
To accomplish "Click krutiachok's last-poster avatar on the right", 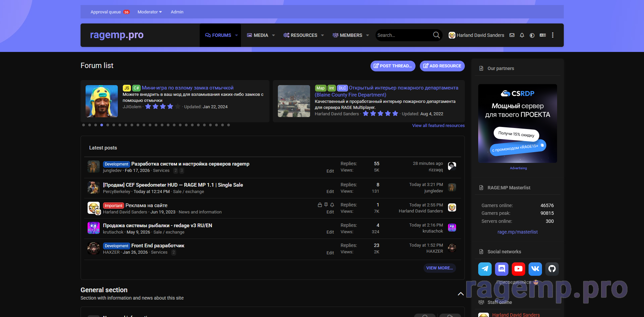I will click(452, 228).
